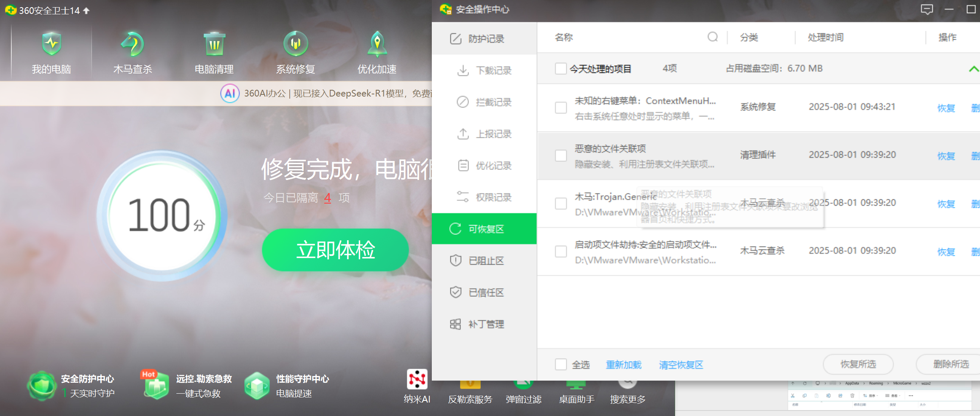Open 电脑清理 trash bin icon
Image resolution: width=980 pixels, height=416 pixels.
tap(214, 44)
